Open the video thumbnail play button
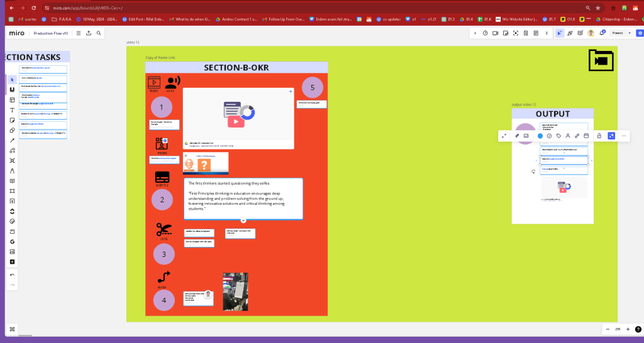The width and height of the screenshot is (644, 343). (x=236, y=121)
